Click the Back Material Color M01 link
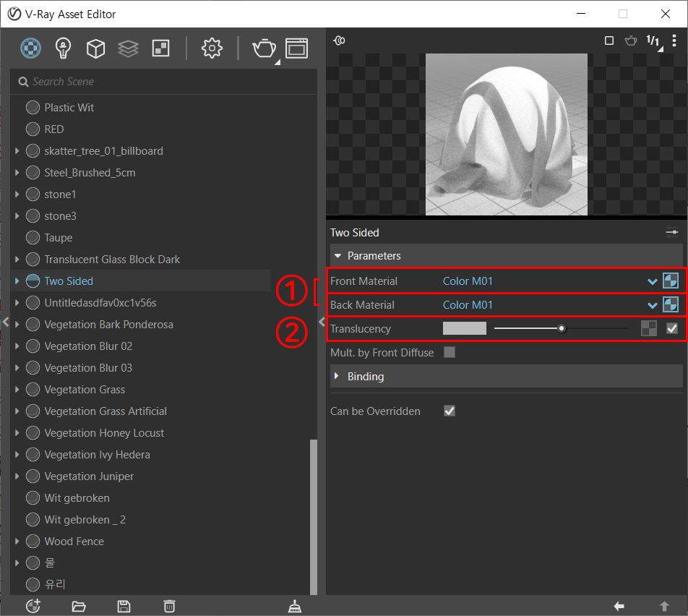The height and width of the screenshot is (616, 688). pyautogui.click(x=468, y=304)
